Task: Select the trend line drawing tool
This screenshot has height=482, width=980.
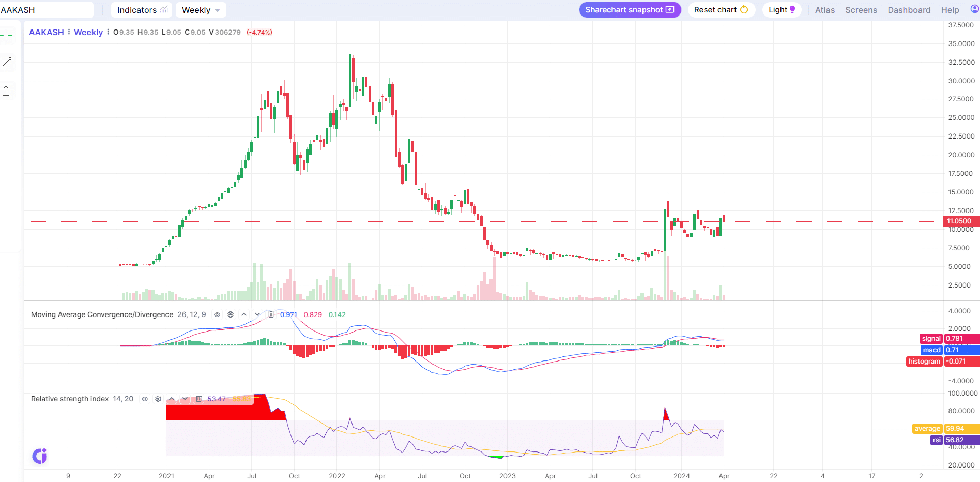Action: 6,63
